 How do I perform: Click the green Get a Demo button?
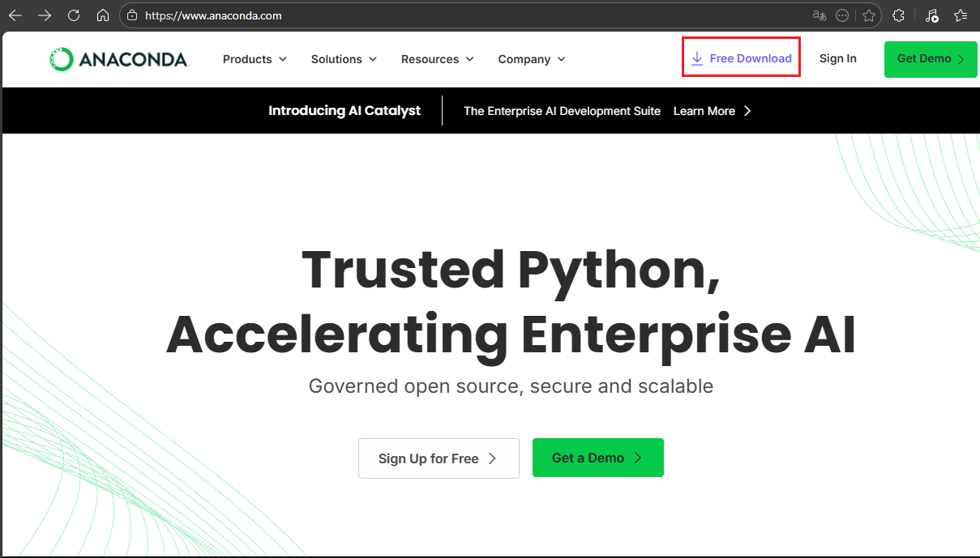click(x=598, y=458)
